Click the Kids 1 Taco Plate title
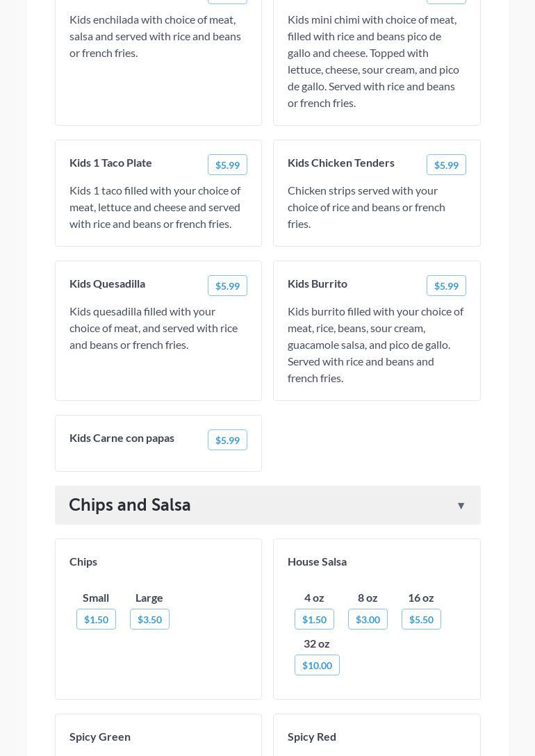This screenshot has height=756, width=535. 111,163
